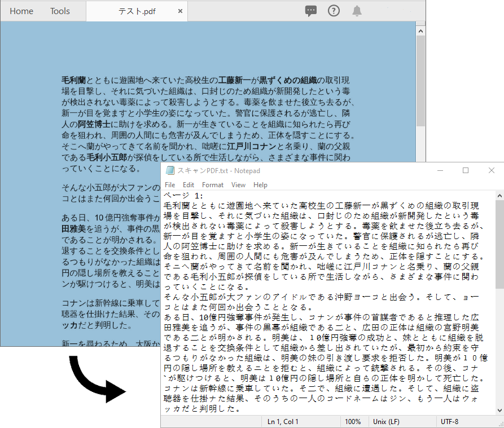Open the comment feedback icon

click(x=311, y=10)
